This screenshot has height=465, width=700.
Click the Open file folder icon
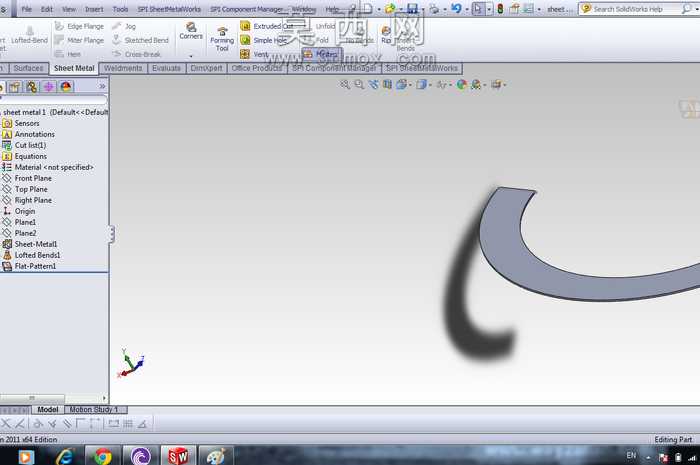pyautogui.click(x=390, y=8)
